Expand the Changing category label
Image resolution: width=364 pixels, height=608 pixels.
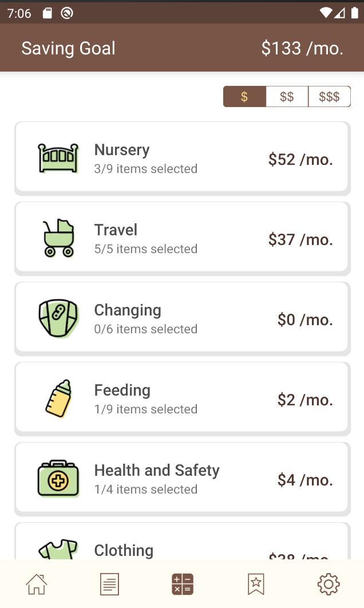[128, 310]
